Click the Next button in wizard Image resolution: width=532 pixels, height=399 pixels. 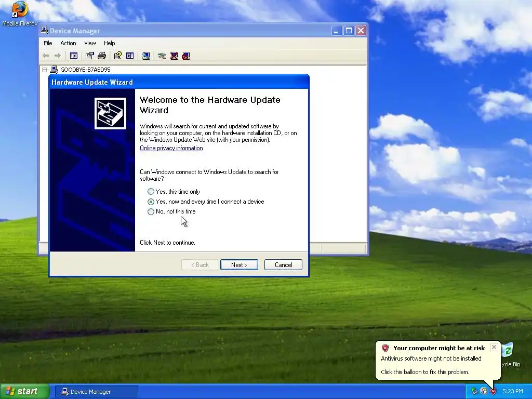coord(239,265)
